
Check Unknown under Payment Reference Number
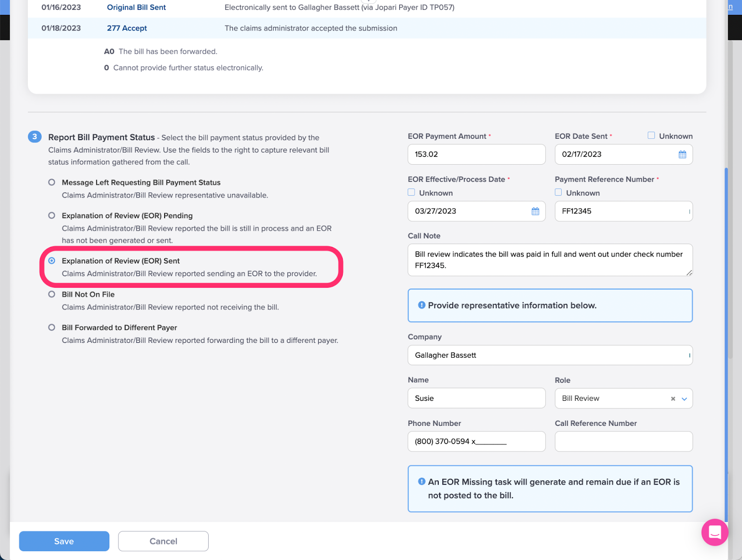coord(558,193)
